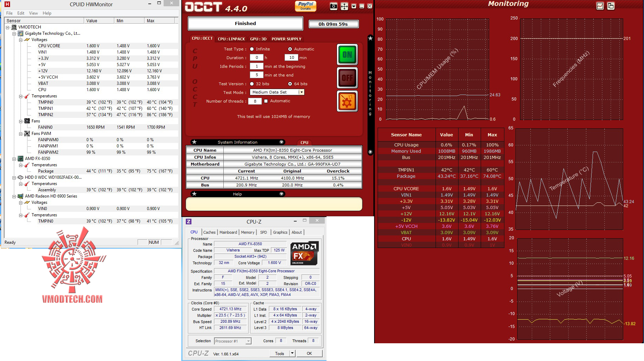
Task: Click the Duration hours input field
Action: (x=257, y=58)
